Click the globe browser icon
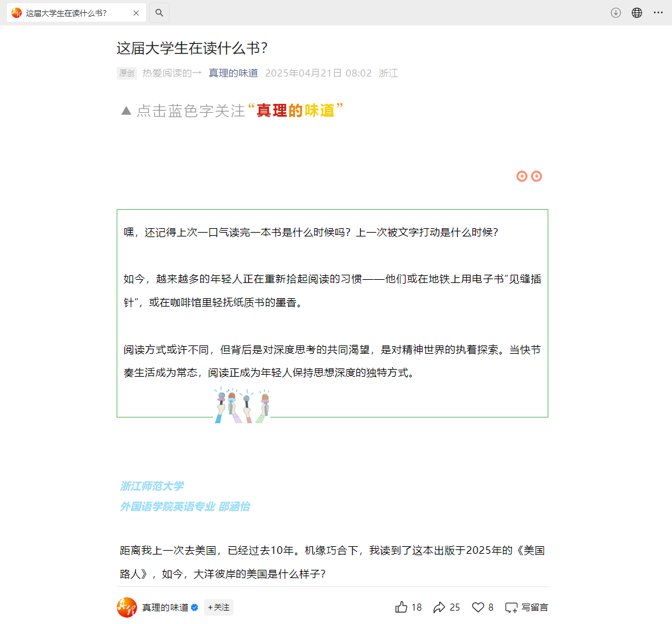 (636, 13)
